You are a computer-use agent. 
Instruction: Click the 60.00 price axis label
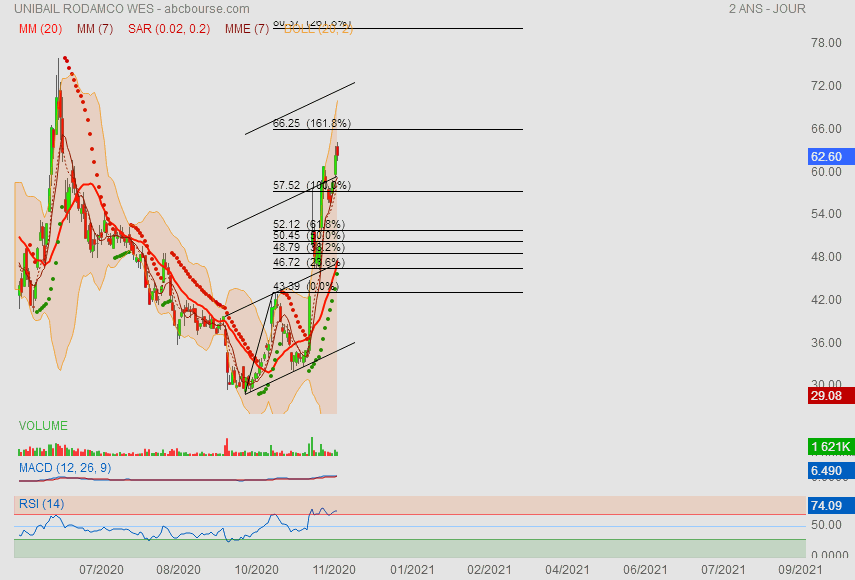826,172
